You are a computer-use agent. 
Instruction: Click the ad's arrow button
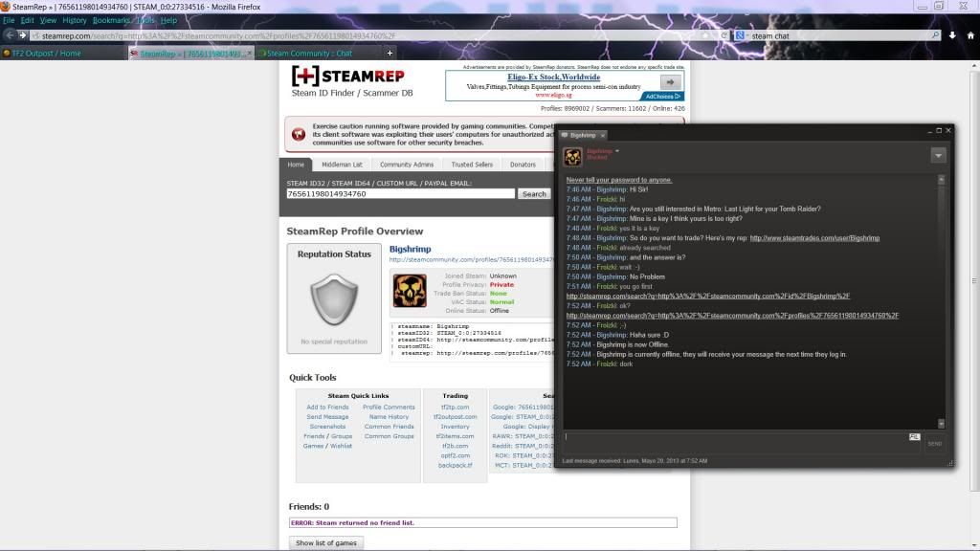[670, 82]
